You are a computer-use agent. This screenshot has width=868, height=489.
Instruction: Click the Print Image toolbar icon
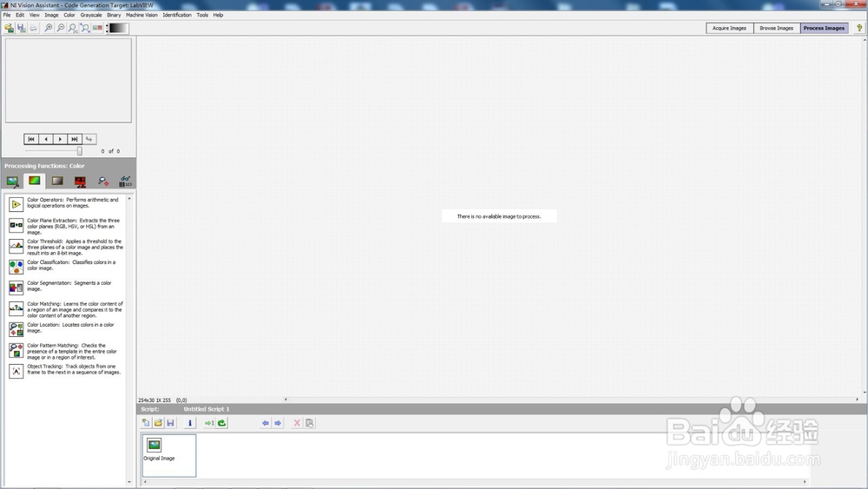(33, 28)
